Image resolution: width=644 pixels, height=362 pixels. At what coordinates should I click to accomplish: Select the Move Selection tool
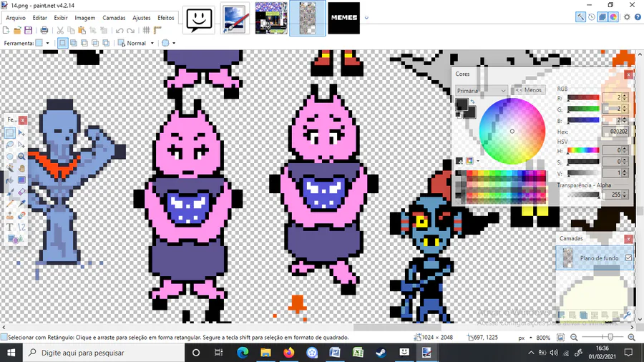pos(21,145)
